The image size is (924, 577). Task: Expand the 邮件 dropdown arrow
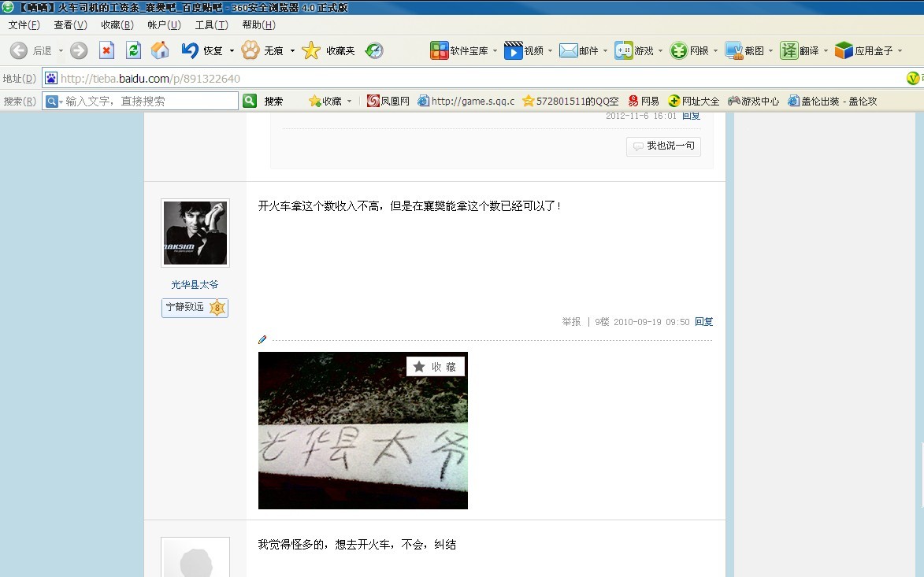(605, 51)
